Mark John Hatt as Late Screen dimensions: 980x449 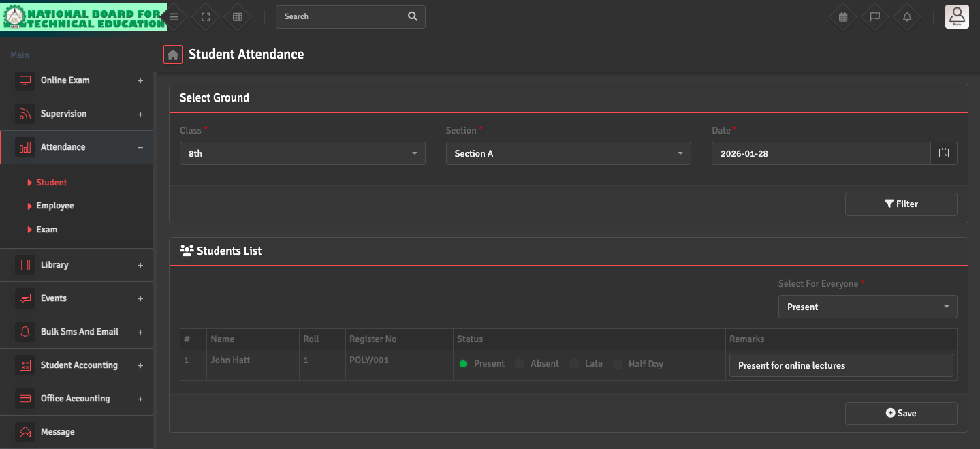(574, 365)
